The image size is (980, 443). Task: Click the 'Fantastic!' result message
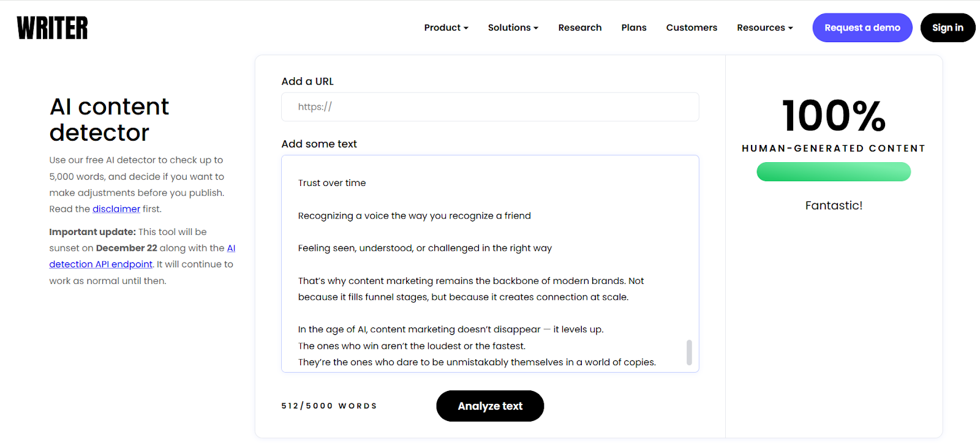[834, 206]
